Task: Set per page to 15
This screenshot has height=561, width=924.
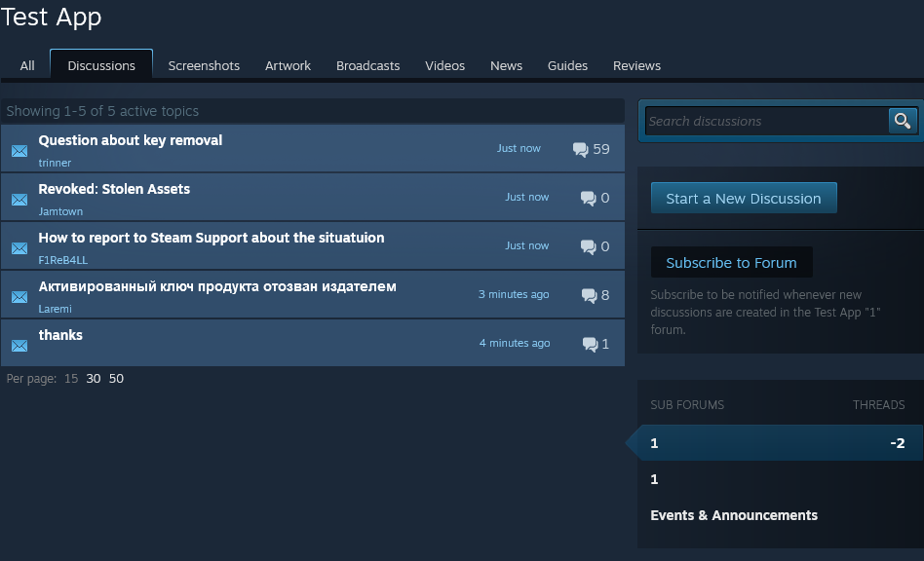Action: [71, 379]
